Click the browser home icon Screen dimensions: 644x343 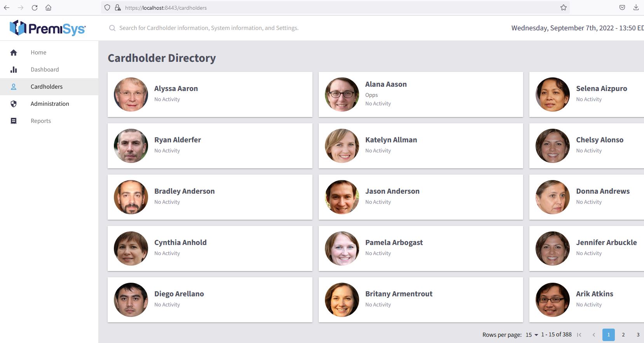48,7
